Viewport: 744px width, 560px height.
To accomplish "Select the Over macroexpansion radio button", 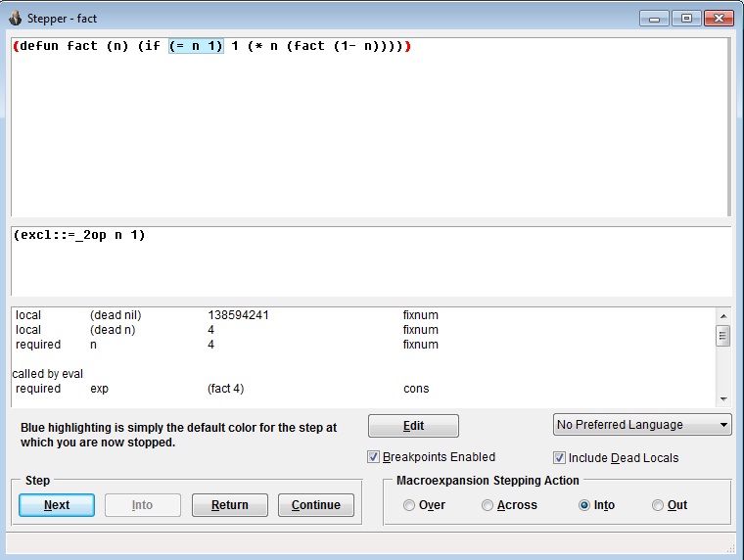I will (409, 505).
